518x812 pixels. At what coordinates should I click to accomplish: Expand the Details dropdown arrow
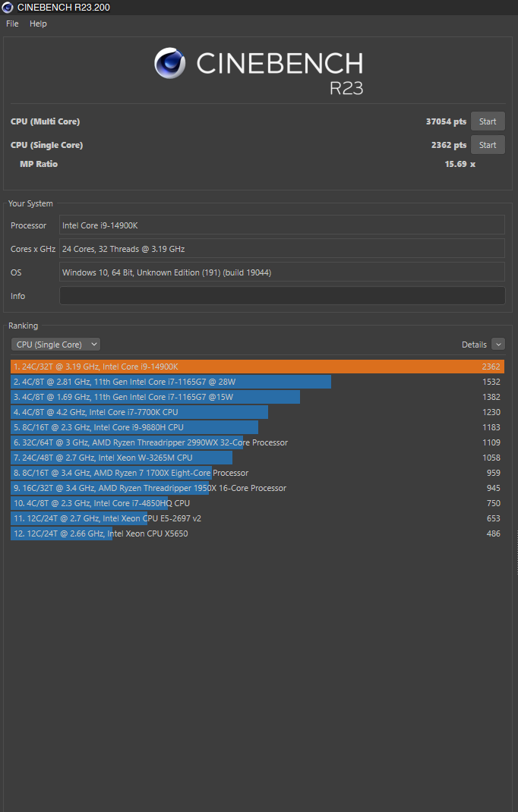click(x=497, y=345)
